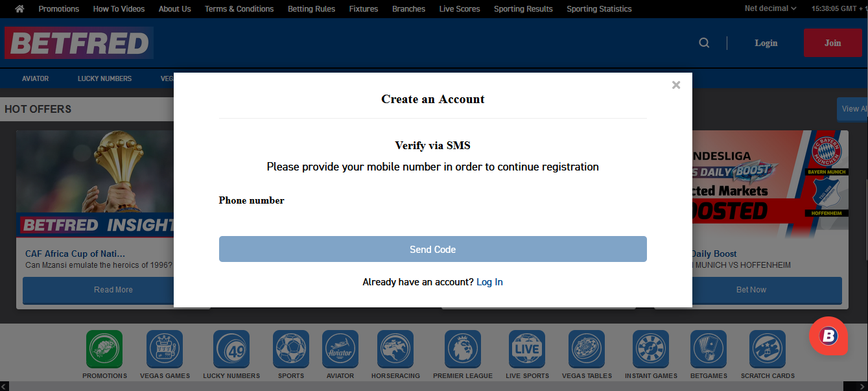
Task: Click the View All offers button
Action: (x=852, y=109)
